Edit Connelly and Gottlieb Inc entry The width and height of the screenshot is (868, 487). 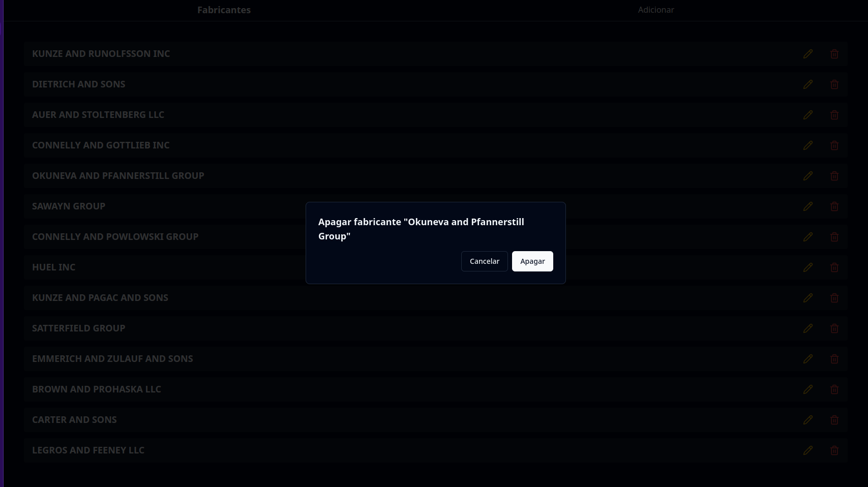(x=807, y=145)
